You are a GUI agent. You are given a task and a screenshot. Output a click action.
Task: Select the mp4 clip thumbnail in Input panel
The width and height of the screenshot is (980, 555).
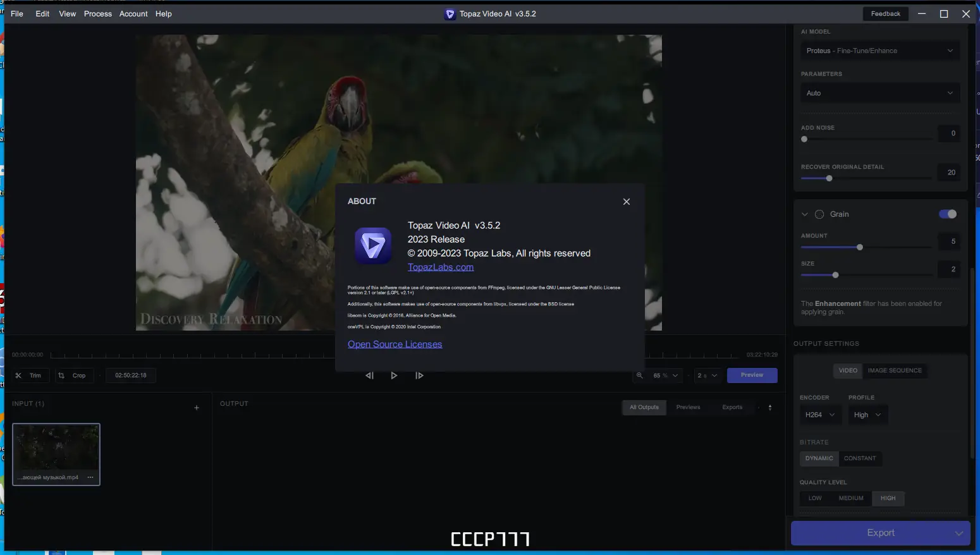56,450
